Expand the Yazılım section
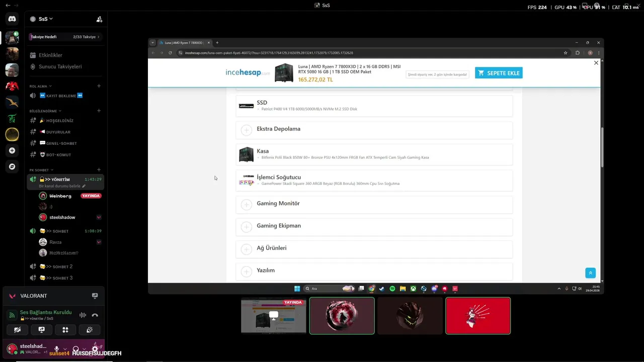 [x=374, y=271]
